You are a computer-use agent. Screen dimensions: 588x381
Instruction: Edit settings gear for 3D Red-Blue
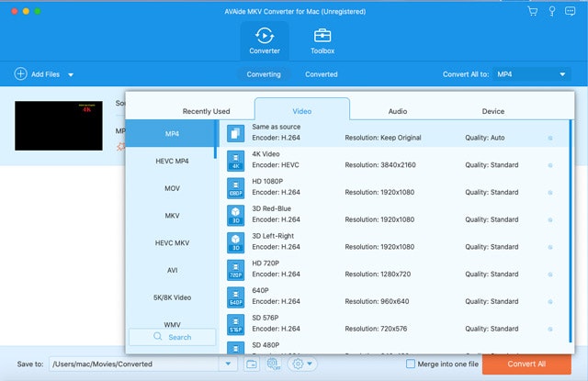coord(550,220)
